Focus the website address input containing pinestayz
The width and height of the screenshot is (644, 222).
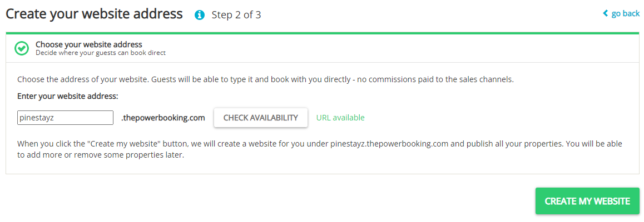pyautogui.click(x=65, y=118)
